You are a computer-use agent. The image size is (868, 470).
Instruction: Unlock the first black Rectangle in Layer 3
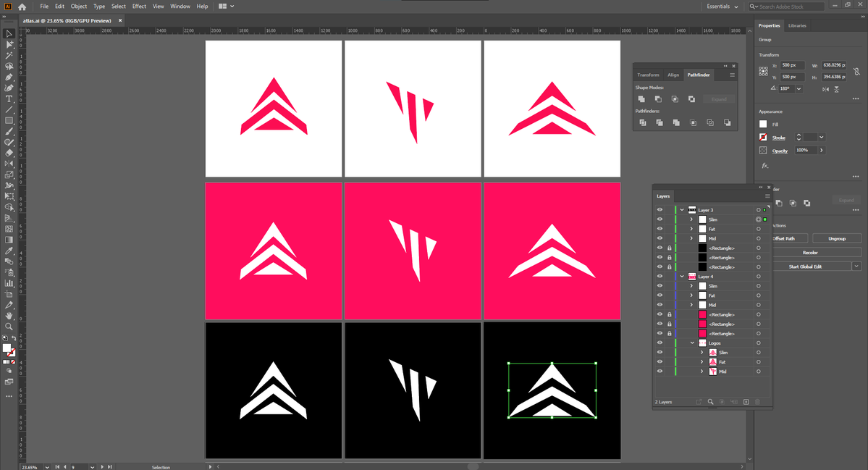coord(669,248)
